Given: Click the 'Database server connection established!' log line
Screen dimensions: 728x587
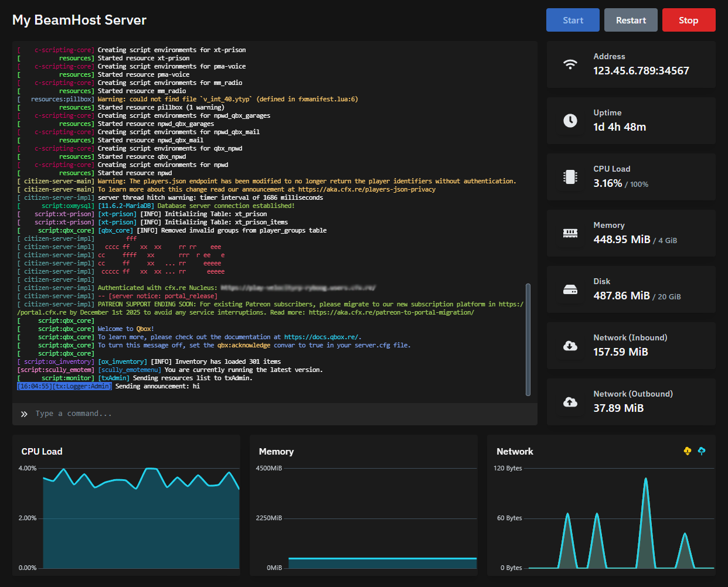Looking at the screenshot, I should (226, 206).
